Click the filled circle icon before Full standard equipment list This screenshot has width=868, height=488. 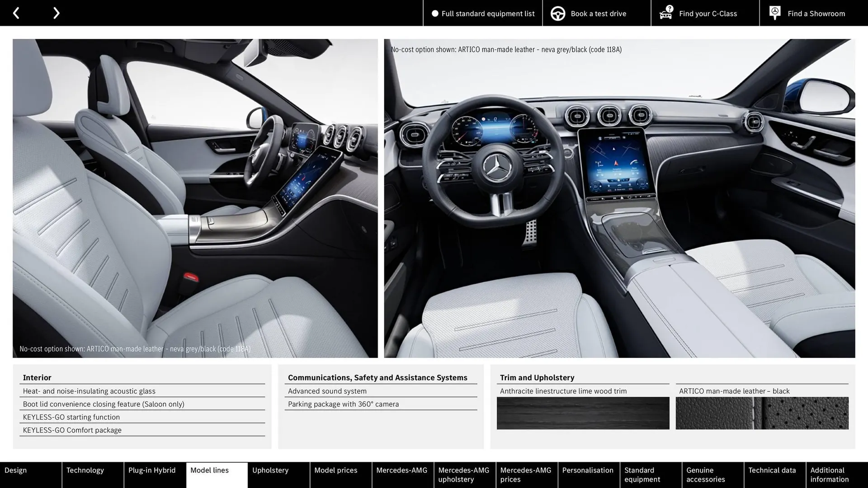(435, 13)
